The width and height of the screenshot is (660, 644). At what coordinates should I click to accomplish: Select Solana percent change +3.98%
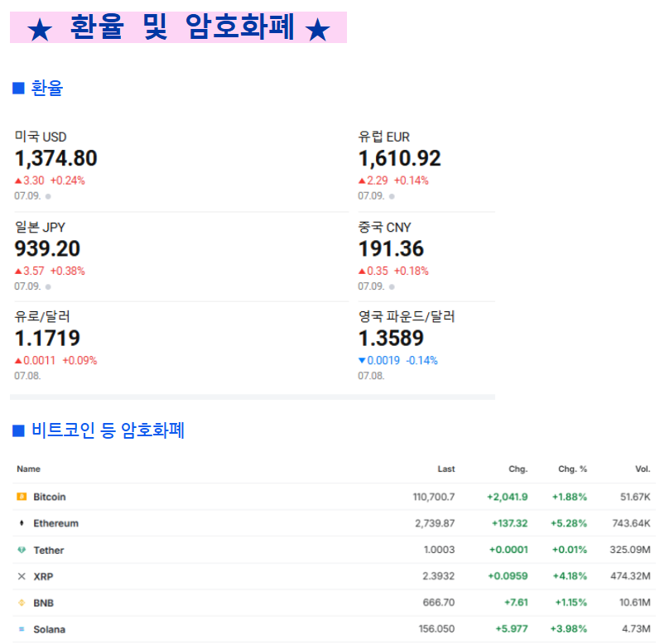point(569,629)
